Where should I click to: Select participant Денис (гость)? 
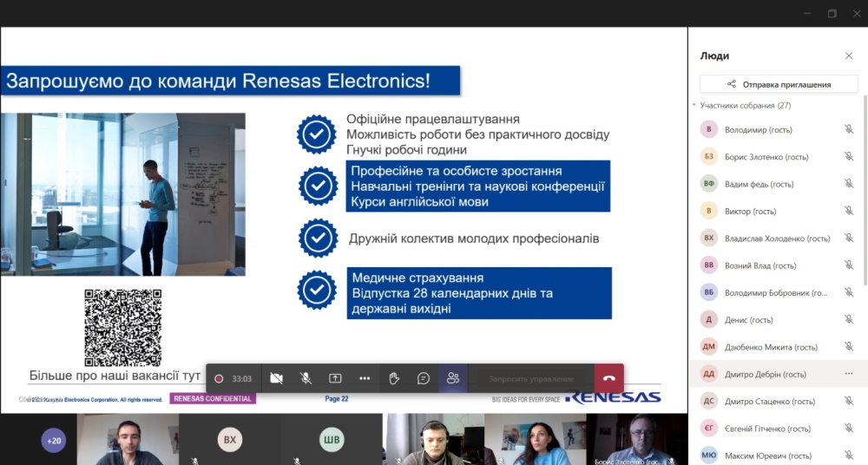[x=776, y=319]
